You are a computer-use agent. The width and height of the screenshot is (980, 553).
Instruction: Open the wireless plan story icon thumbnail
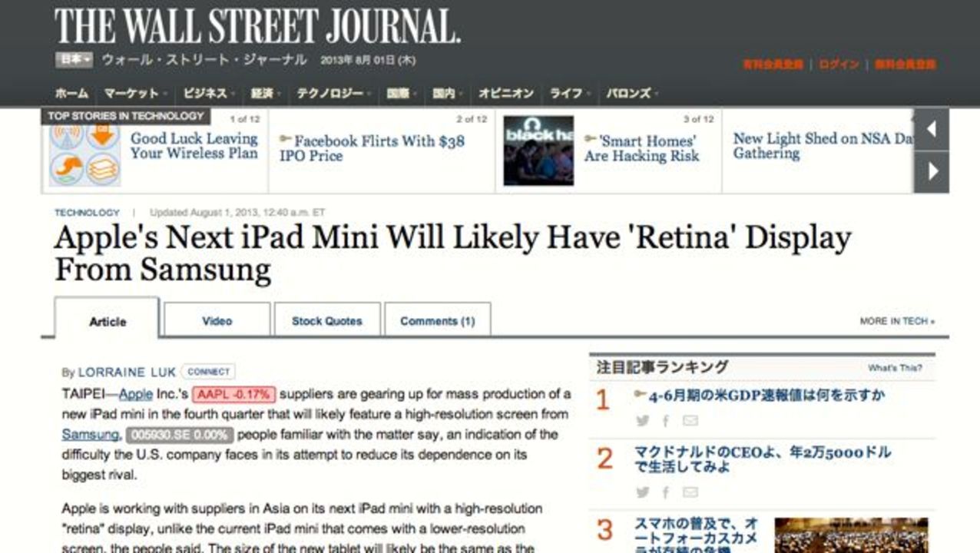[x=85, y=154]
